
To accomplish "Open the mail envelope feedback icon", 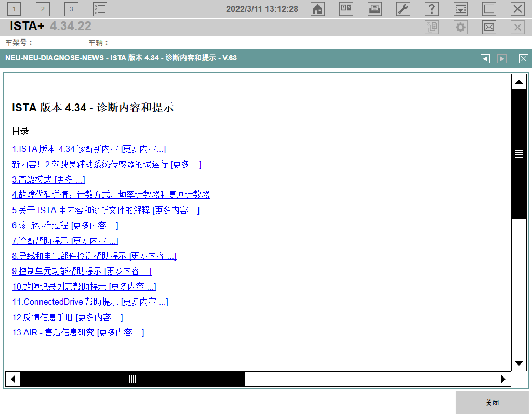I will tap(489, 28).
